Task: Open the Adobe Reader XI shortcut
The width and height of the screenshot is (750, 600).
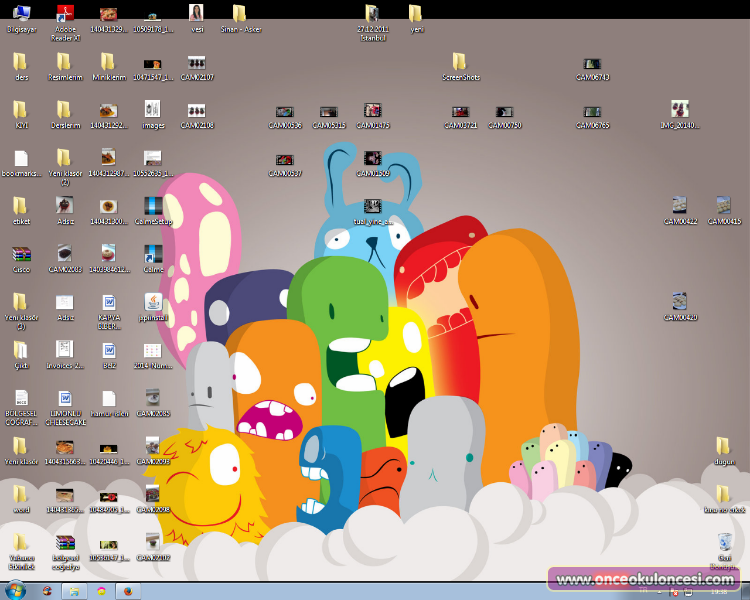Action: tap(64, 14)
